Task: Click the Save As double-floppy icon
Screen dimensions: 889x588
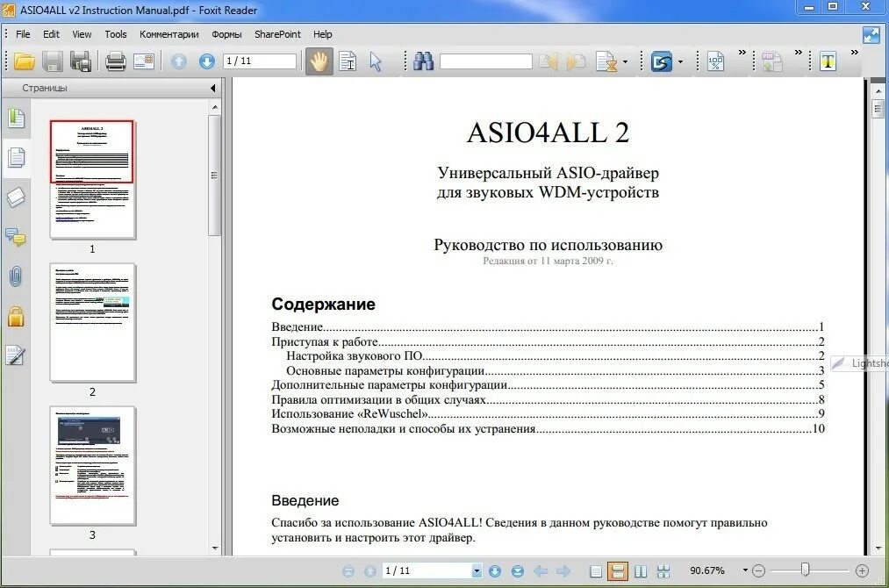Action: point(81,61)
